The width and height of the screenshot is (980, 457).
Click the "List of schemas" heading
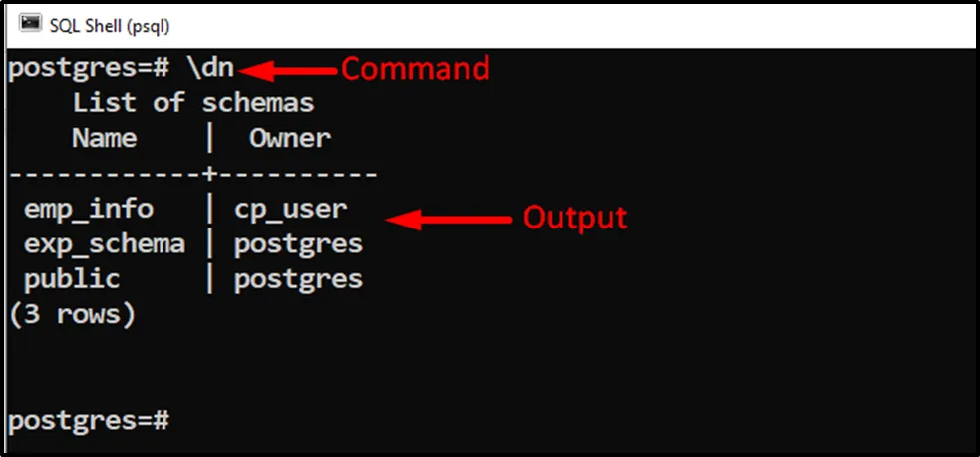[192, 103]
